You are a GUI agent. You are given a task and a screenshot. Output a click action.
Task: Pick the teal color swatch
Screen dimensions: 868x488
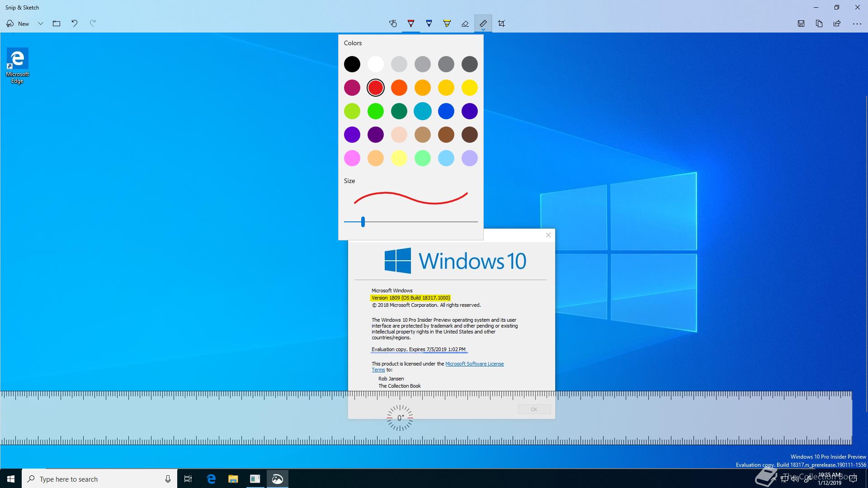[423, 111]
